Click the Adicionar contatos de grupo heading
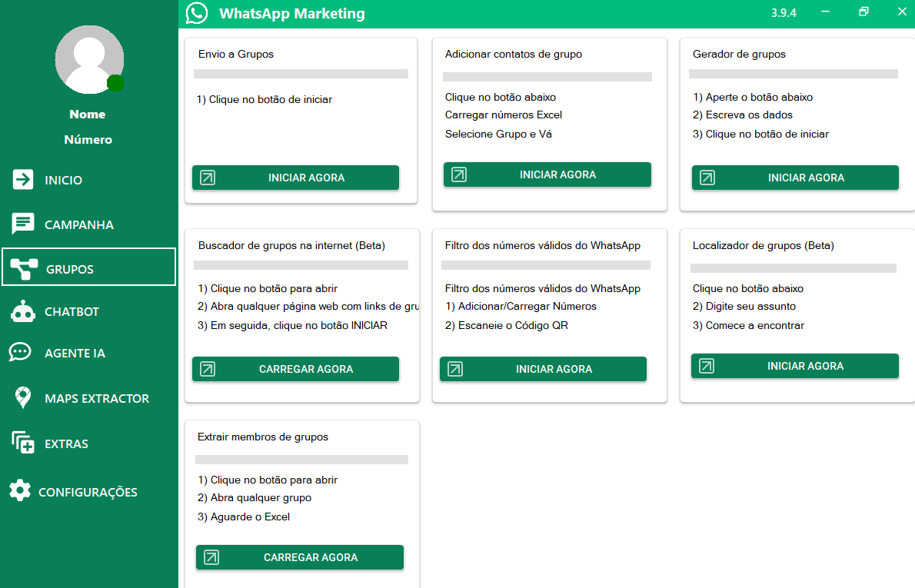The image size is (915, 588). (514, 55)
